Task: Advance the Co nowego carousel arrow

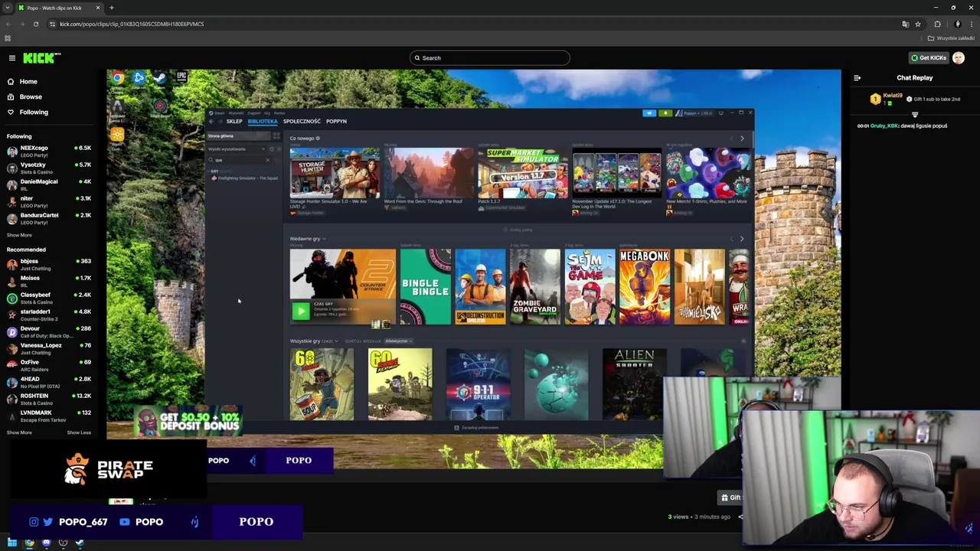Action: (742, 139)
